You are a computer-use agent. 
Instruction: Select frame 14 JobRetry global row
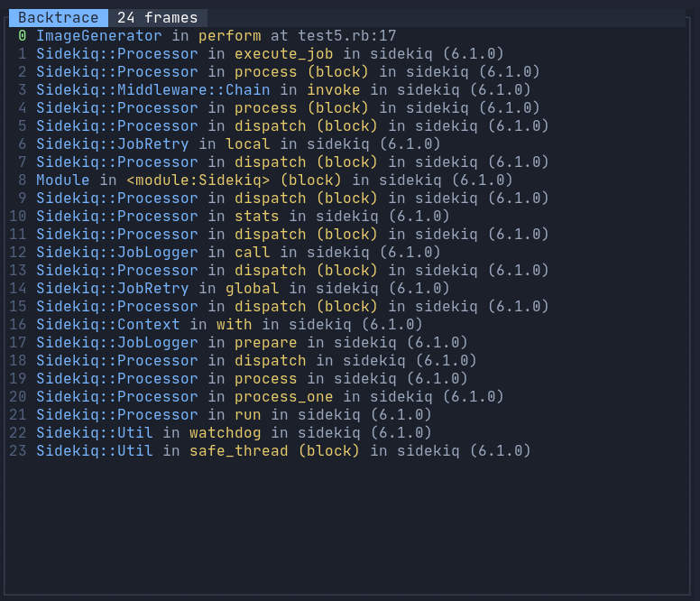click(347, 289)
